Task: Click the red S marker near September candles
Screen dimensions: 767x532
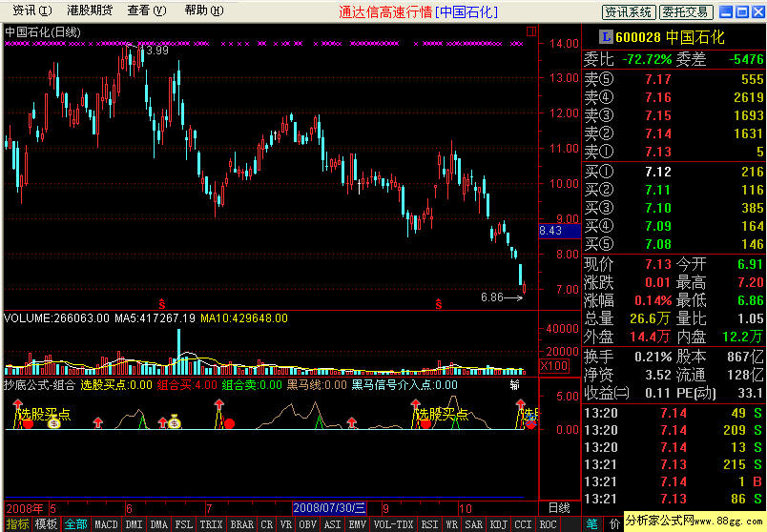Action: pyautogui.click(x=439, y=304)
